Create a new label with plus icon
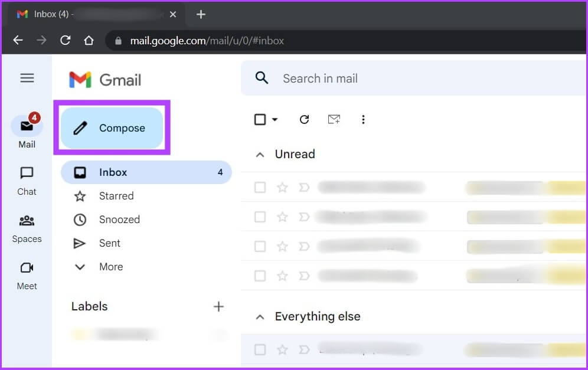Viewport: 588px width, 370px height. tap(218, 307)
